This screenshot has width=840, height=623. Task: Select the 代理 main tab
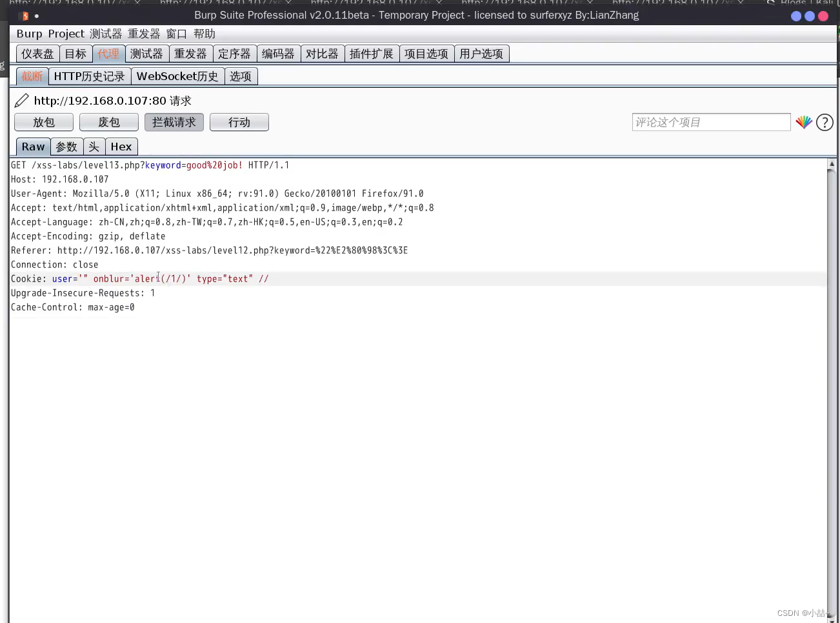click(108, 54)
